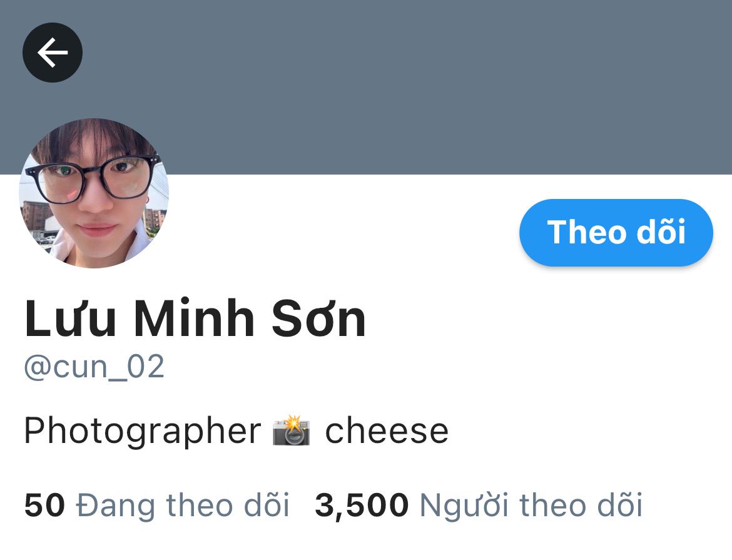Click the following count number 50
732x560 pixels.
[x=44, y=506]
